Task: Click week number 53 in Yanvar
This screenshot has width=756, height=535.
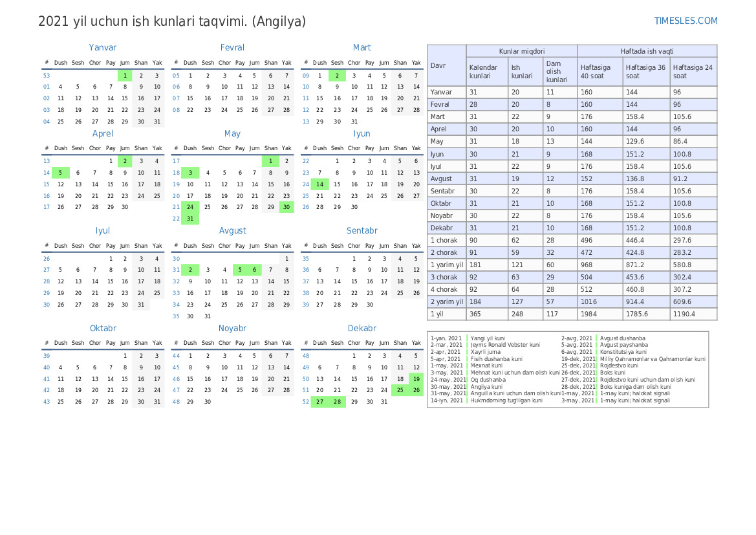Action: point(47,76)
